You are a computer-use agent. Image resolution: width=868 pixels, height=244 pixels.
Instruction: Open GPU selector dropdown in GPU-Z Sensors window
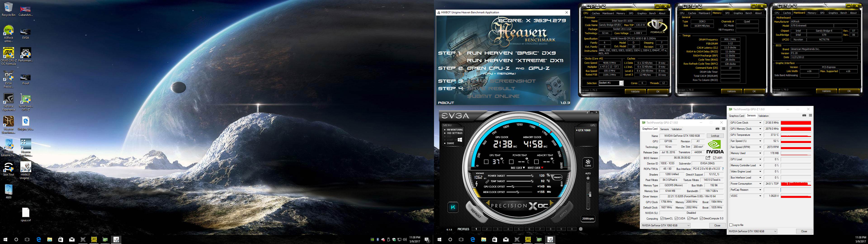point(752,231)
